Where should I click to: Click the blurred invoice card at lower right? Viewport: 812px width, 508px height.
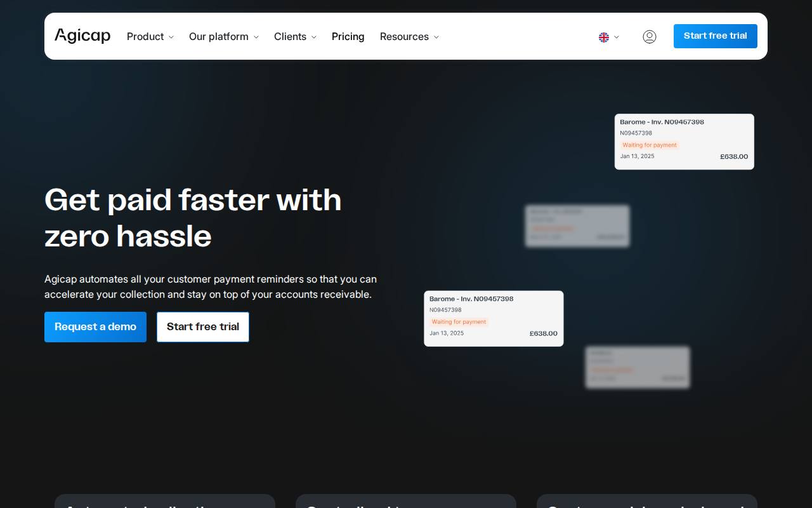click(638, 367)
